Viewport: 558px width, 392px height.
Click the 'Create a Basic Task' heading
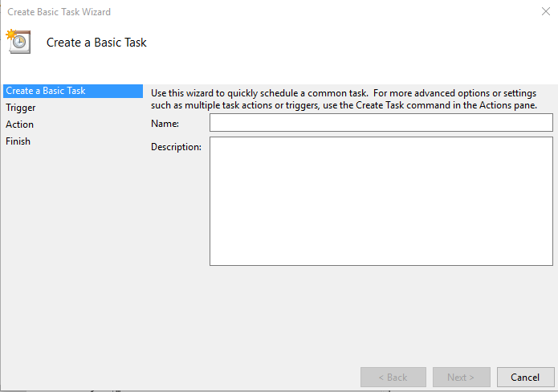point(96,43)
